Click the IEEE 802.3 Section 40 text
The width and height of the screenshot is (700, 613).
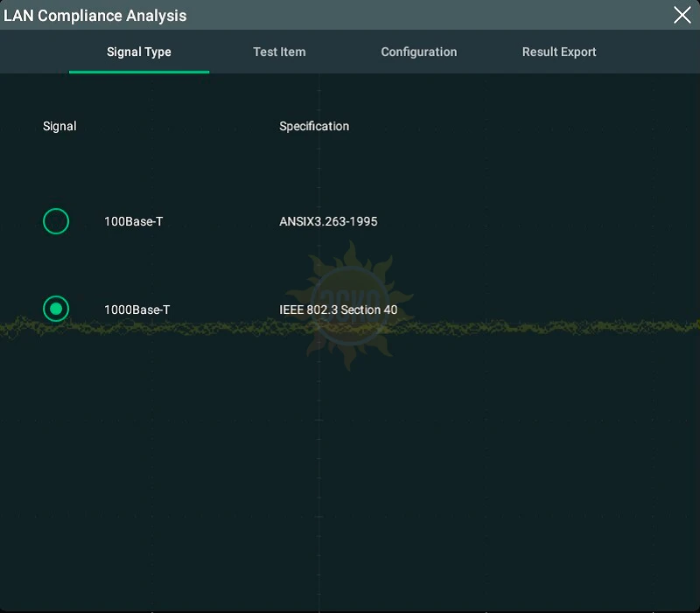(338, 310)
